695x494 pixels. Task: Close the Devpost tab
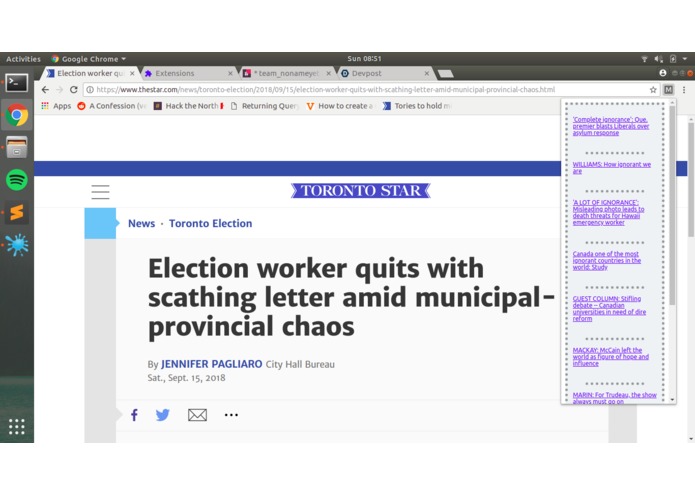(x=426, y=74)
